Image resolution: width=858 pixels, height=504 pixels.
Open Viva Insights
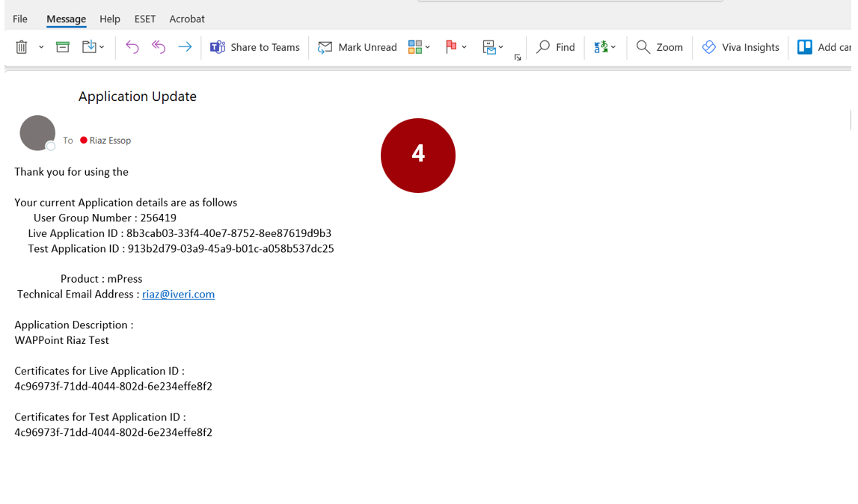click(x=741, y=47)
